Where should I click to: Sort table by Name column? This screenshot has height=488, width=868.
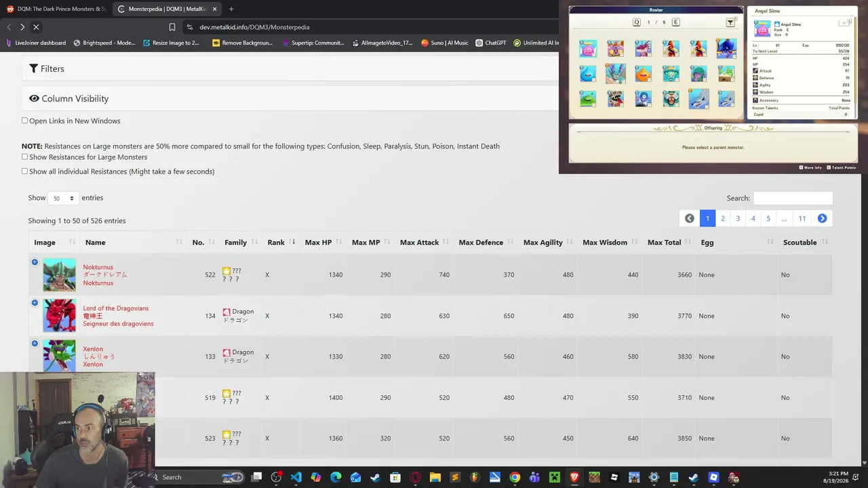click(x=133, y=242)
